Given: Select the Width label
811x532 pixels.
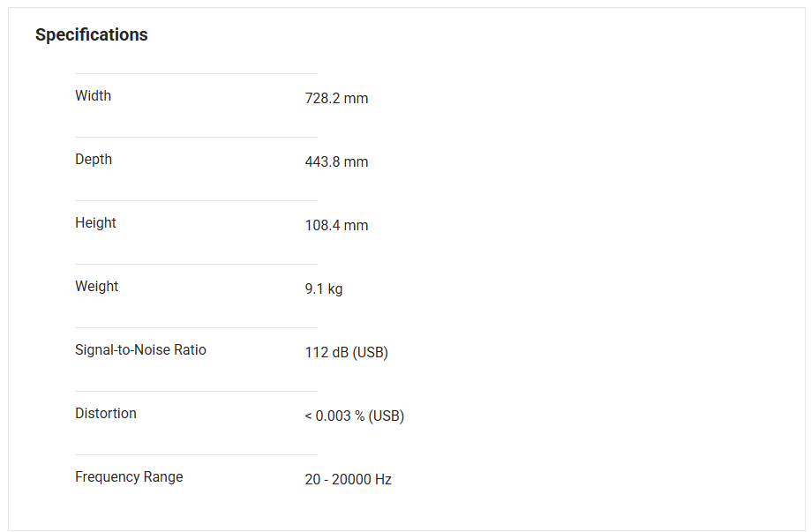Looking at the screenshot, I should pos(93,96).
